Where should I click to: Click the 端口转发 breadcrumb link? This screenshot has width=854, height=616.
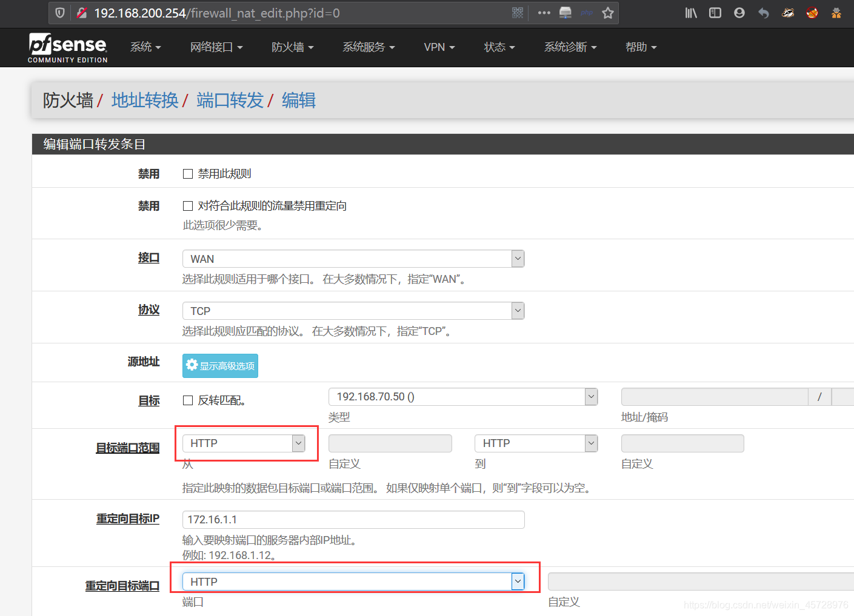[x=230, y=100]
